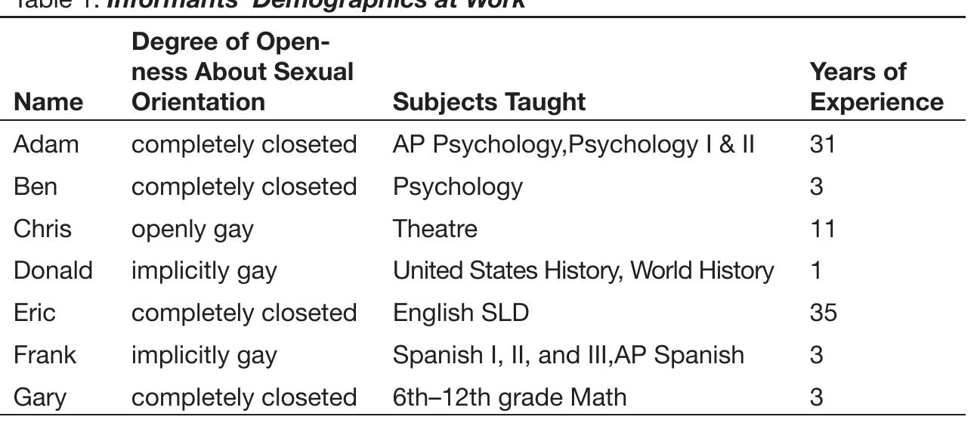Select the name "Gary" in the table

39,397
